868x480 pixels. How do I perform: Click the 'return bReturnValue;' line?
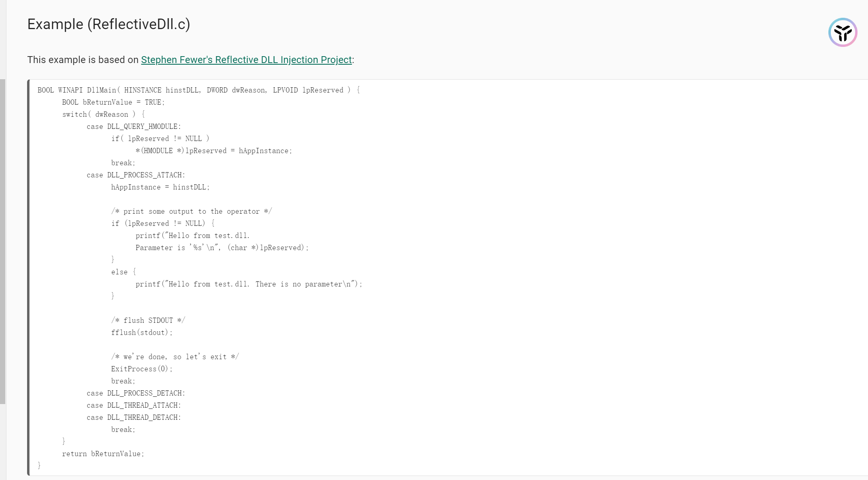pyautogui.click(x=103, y=454)
